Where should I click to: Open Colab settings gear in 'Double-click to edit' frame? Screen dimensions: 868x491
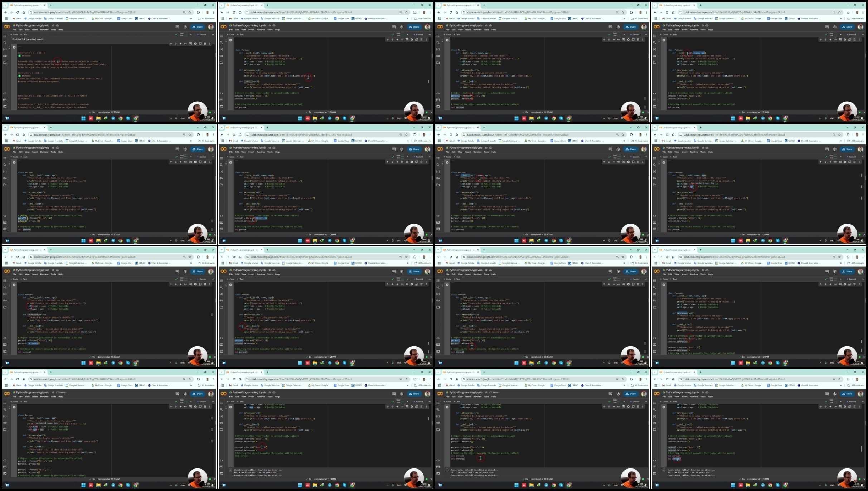[185, 27]
